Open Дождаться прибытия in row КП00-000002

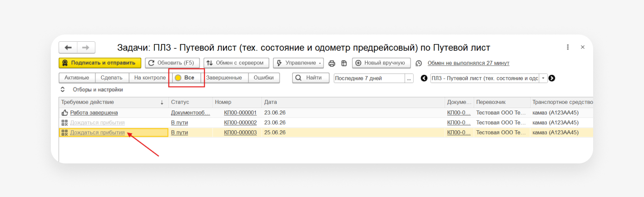pyautogui.click(x=97, y=123)
